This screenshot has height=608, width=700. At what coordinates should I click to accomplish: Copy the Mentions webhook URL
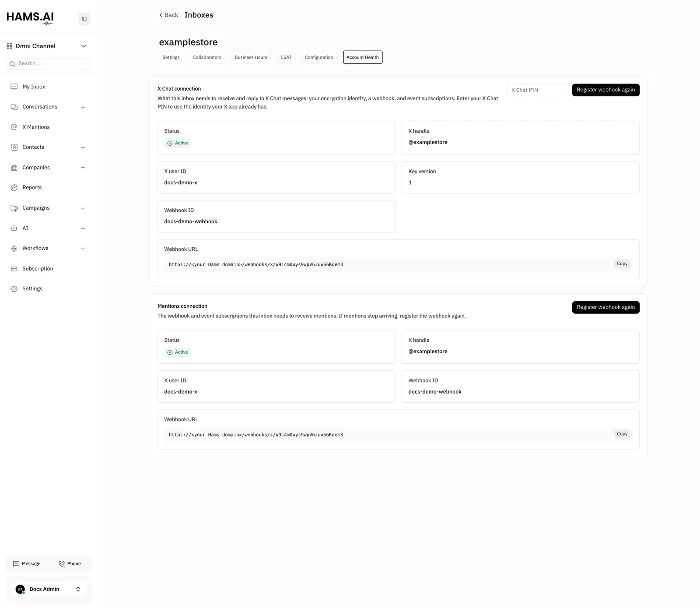point(622,434)
